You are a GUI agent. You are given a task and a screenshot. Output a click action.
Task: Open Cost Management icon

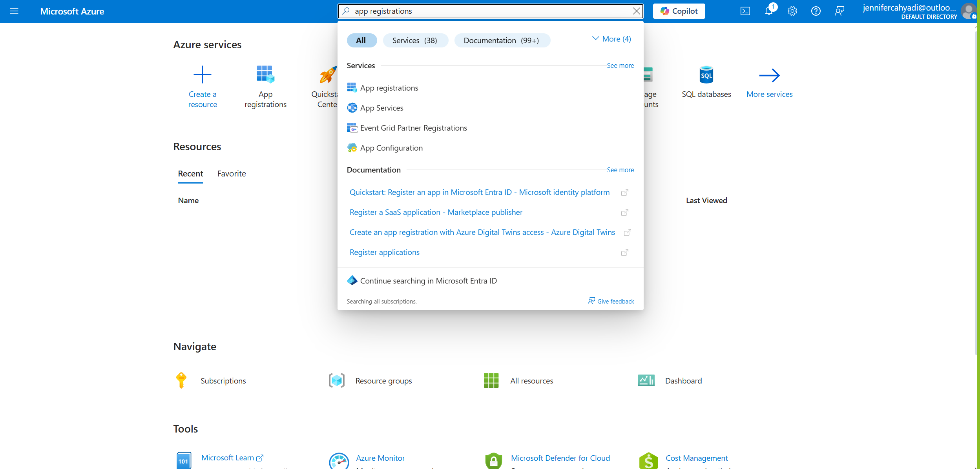click(x=648, y=461)
